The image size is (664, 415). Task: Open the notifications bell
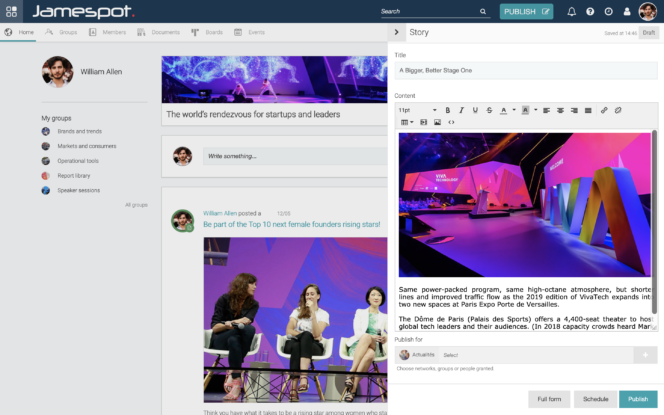click(x=572, y=12)
